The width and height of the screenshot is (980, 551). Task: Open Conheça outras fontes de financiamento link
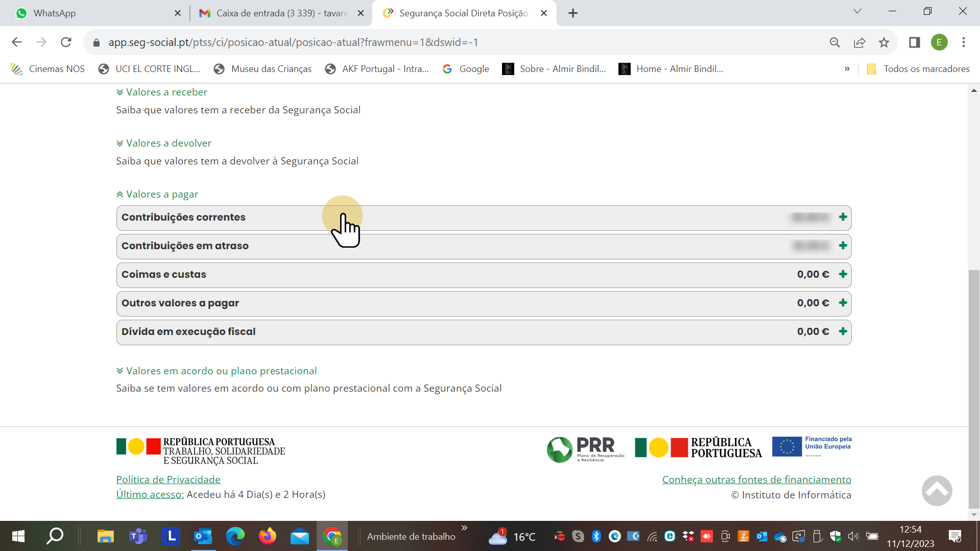pyautogui.click(x=756, y=480)
